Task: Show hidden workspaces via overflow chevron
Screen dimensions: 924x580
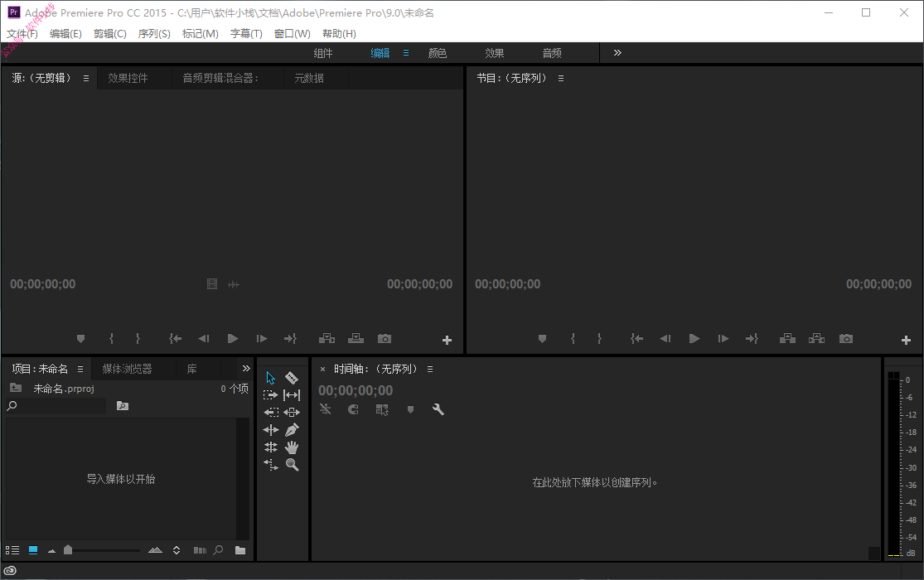Action: point(617,52)
